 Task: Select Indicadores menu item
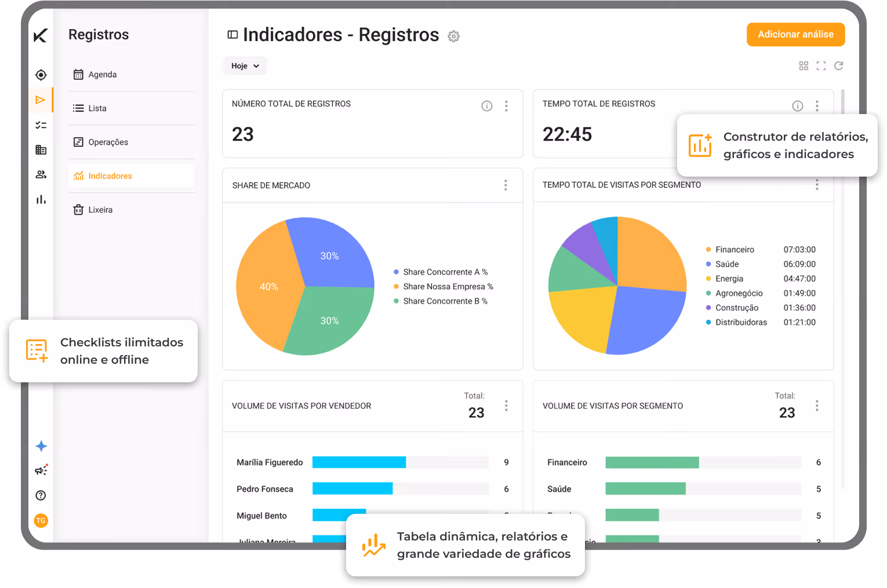(131, 176)
